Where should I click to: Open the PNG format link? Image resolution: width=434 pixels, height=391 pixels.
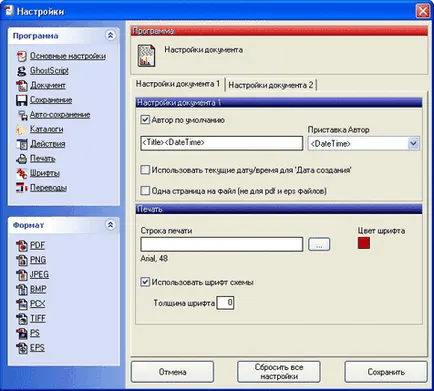click(38, 260)
